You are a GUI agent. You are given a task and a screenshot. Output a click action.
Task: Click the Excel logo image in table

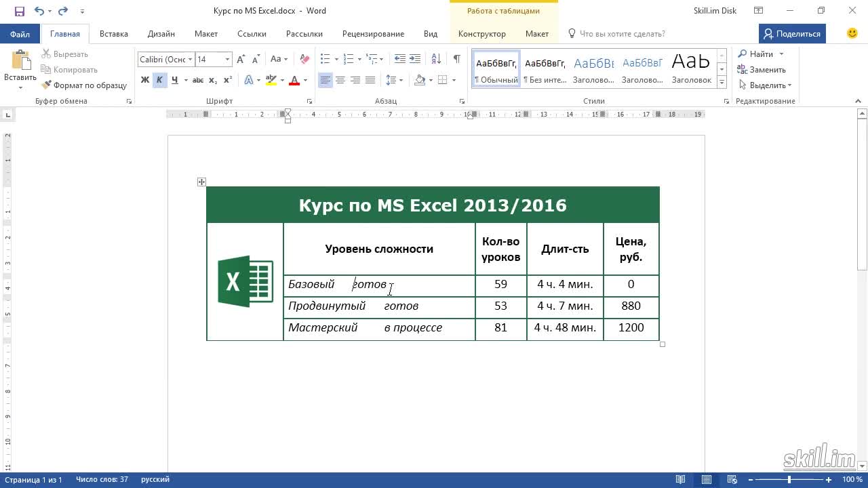click(245, 281)
